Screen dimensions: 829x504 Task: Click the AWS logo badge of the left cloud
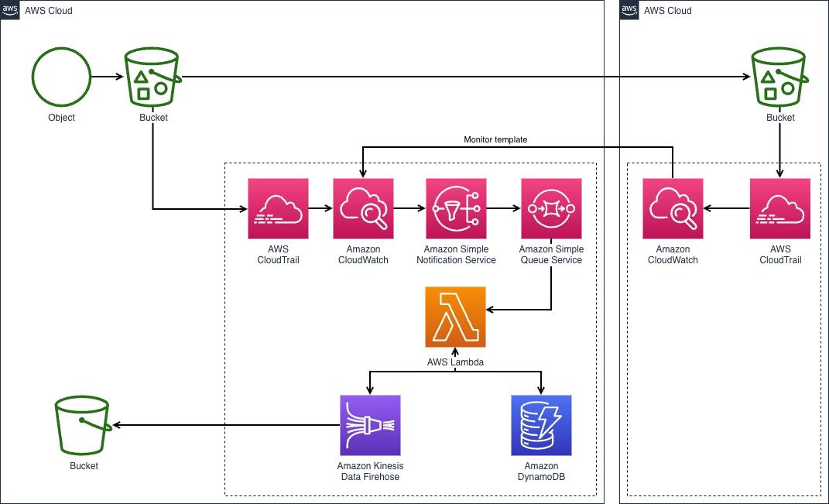point(10,10)
